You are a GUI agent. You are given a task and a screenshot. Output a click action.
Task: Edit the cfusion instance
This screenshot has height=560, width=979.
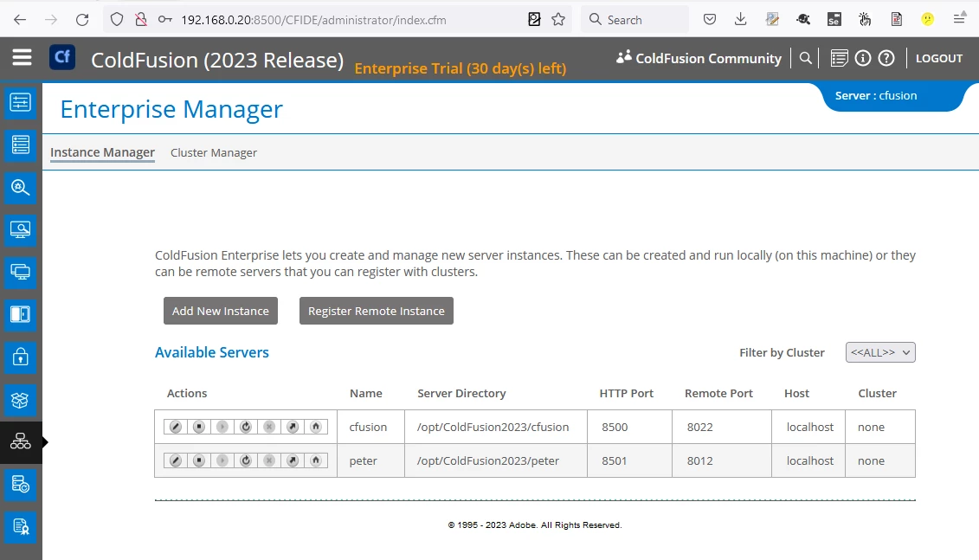pos(176,427)
